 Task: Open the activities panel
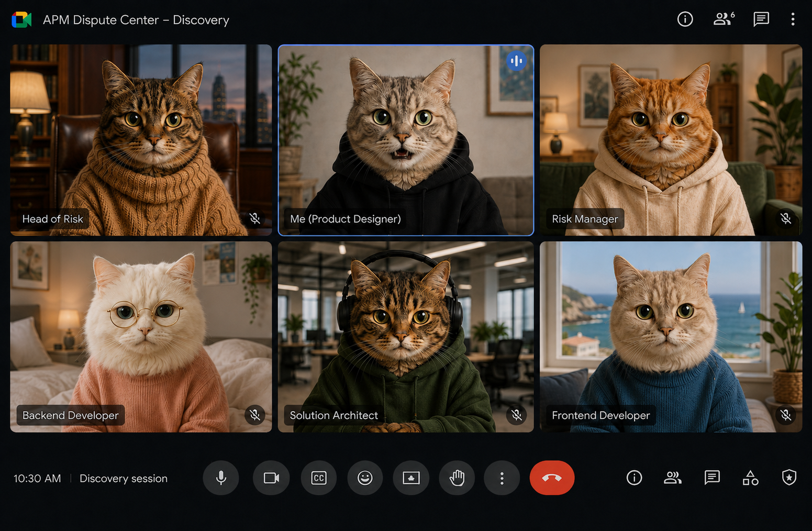[x=751, y=478]
